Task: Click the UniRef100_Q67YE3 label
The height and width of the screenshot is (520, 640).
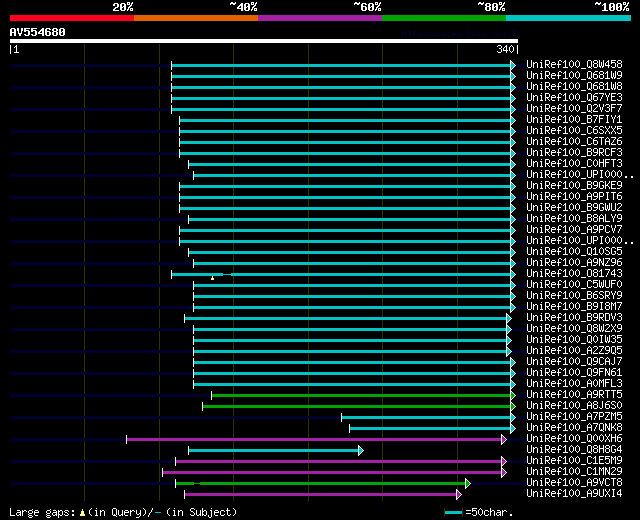Action: pyautogui.click(x=574, y=97)
